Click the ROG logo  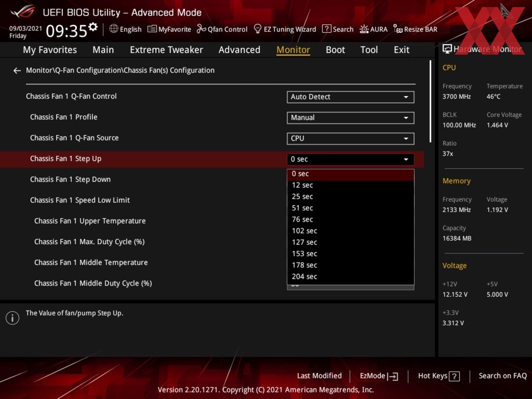coord(23,11)
